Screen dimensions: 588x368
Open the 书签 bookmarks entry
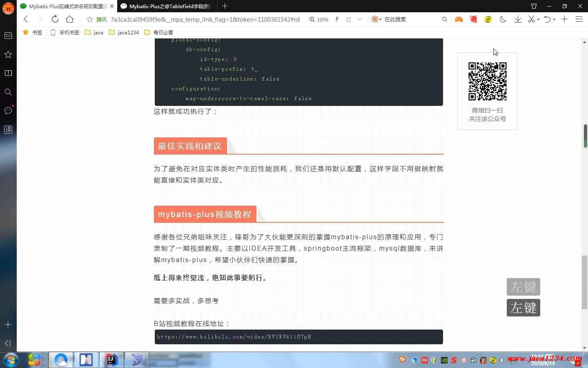pos(32,32)
